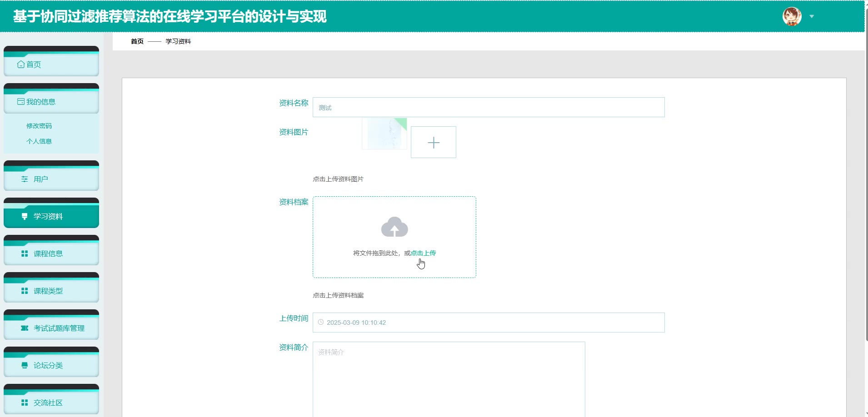Click the page title in header
The image size is (868, 417).
coord(170,16)
